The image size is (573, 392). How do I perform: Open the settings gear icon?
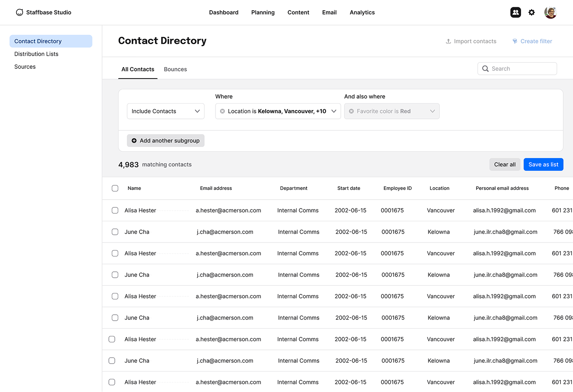point(531,12)
